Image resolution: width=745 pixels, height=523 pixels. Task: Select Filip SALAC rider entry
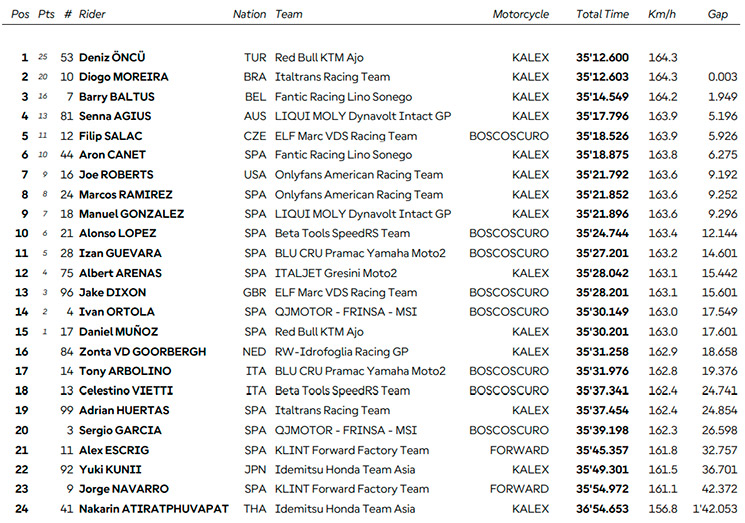(x=115, y=136)
